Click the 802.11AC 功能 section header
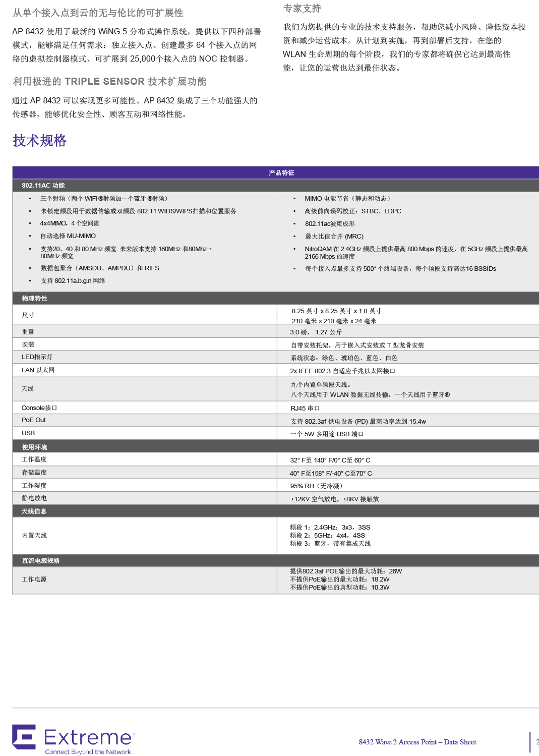The image size is (539, 756). (x=43, y=186)
